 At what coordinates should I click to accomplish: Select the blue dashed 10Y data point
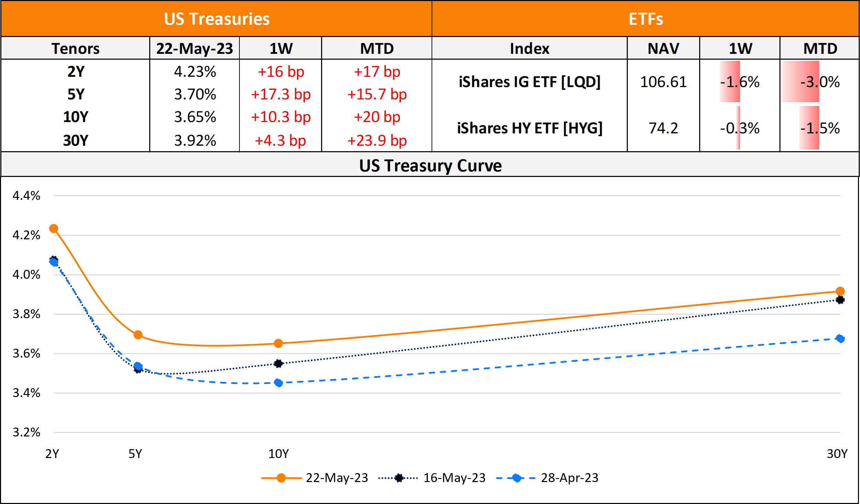pos(279,383)
